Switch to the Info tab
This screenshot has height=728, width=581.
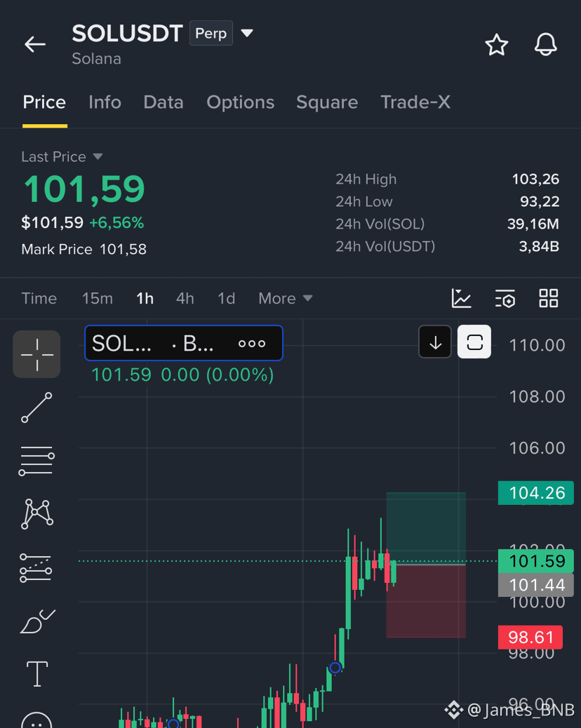coord(105,102)
